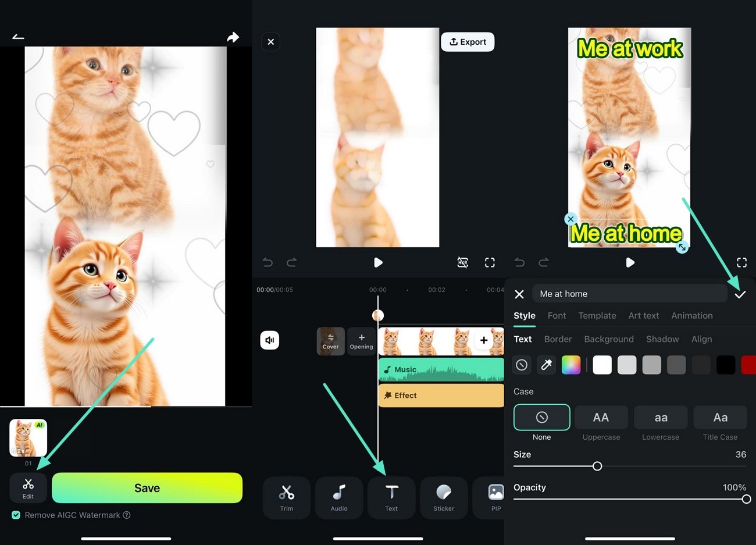Toggle the Remove AIGC Watermark checkbox
This screenshot has width=756, height=545.
tap(16, 515)
